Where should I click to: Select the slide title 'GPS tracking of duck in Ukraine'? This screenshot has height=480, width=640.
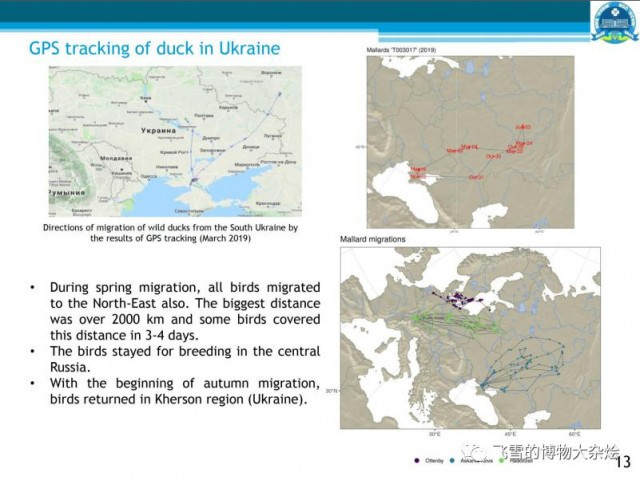(x=155, y=48)
